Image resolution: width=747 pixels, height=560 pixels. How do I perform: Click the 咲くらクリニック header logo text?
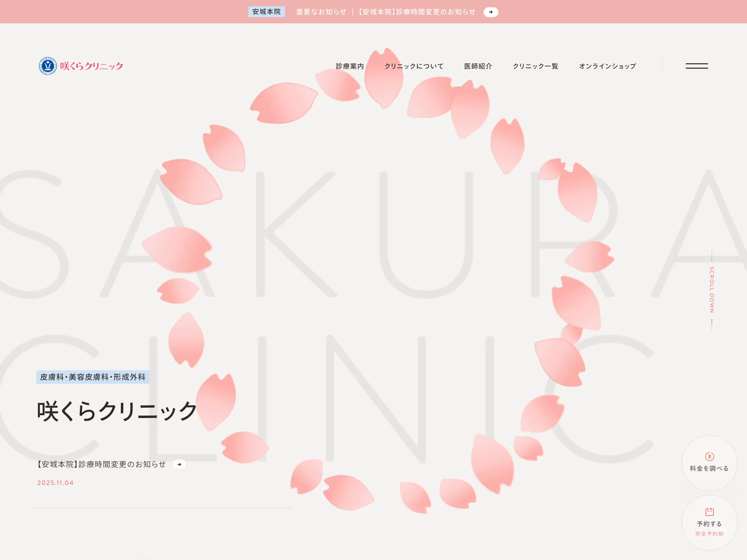[92, 66]
